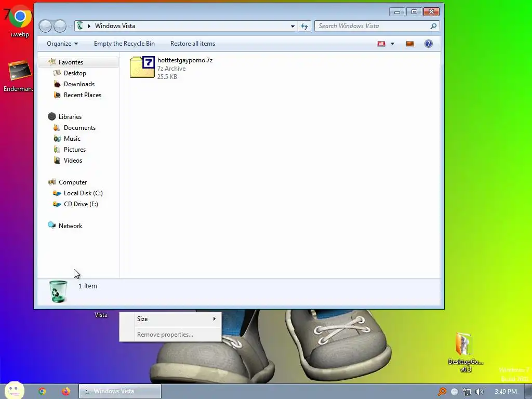Open the Documents library

click(x=79, y=128)
